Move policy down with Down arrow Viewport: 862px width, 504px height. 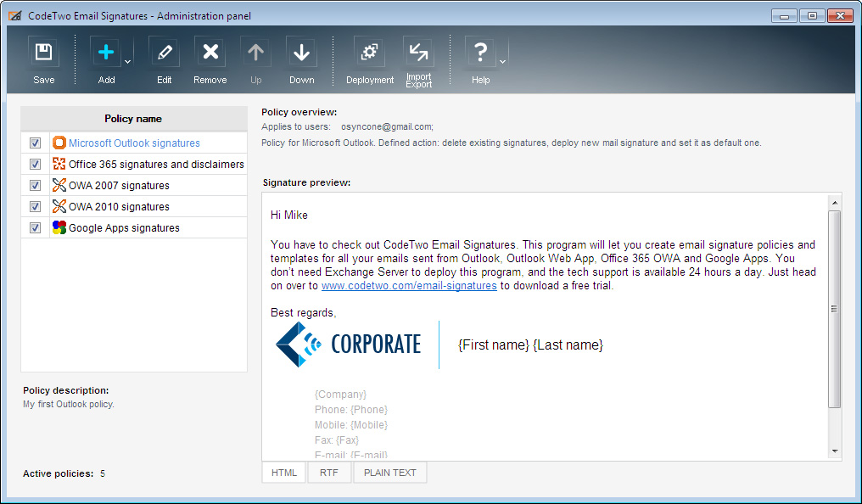point(301,53)
